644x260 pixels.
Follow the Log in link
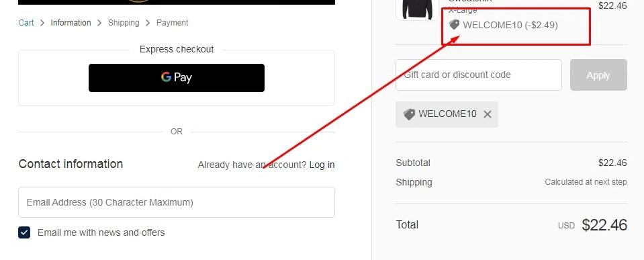(322, 165)
